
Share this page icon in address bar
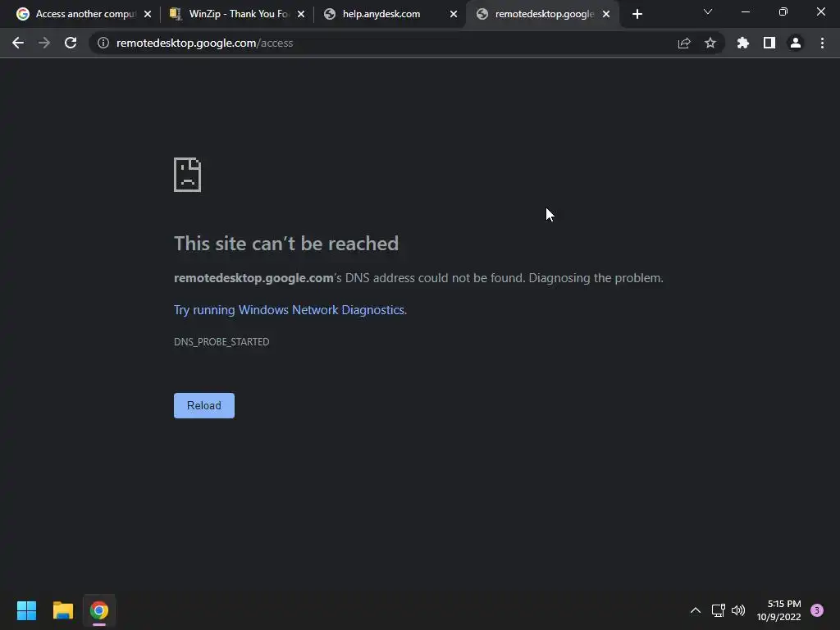pyautogui.click(x=684, y=43)
